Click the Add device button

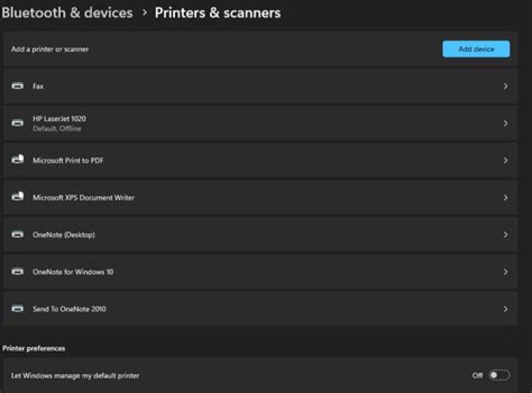click(476, 49)
